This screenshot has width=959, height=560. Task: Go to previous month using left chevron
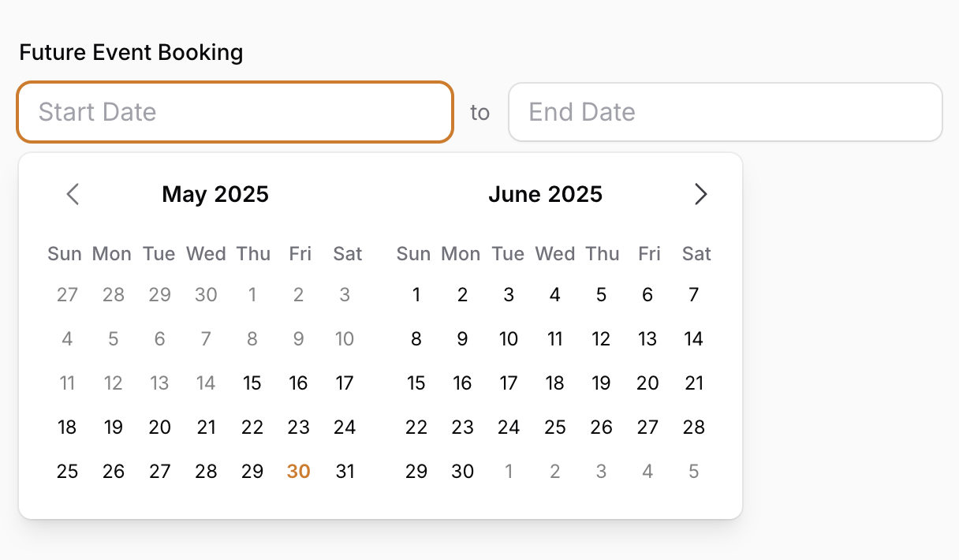73,194
